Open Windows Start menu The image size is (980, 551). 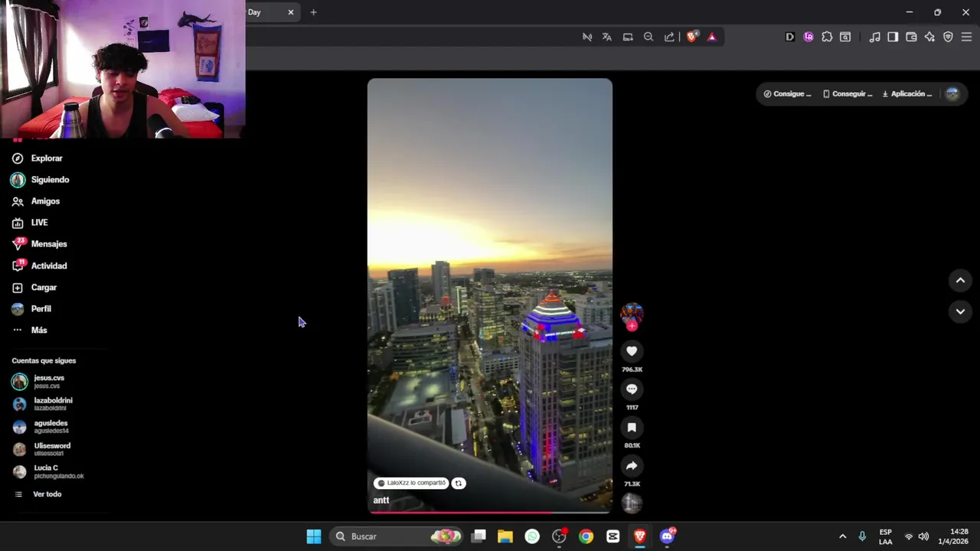(314, 536)
